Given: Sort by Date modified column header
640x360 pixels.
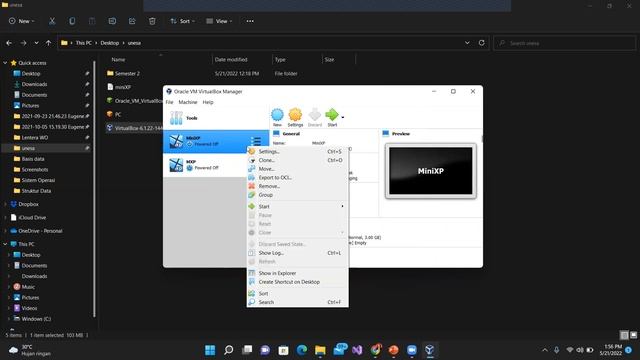Looking at the screenshot, I should coord(231,60).
